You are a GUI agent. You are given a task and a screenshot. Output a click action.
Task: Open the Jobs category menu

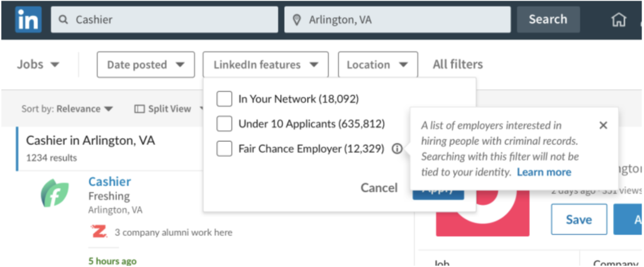pyautogui.click(x=38, y=64)
